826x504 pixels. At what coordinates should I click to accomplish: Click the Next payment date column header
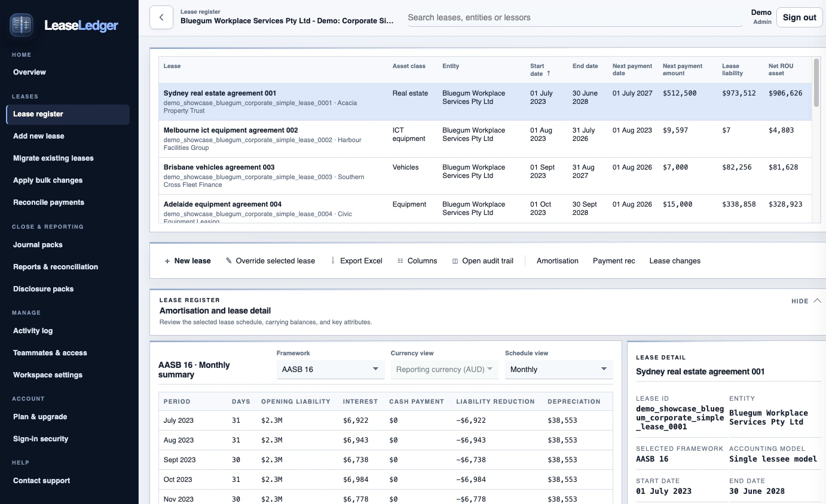(x=632, y=70)
